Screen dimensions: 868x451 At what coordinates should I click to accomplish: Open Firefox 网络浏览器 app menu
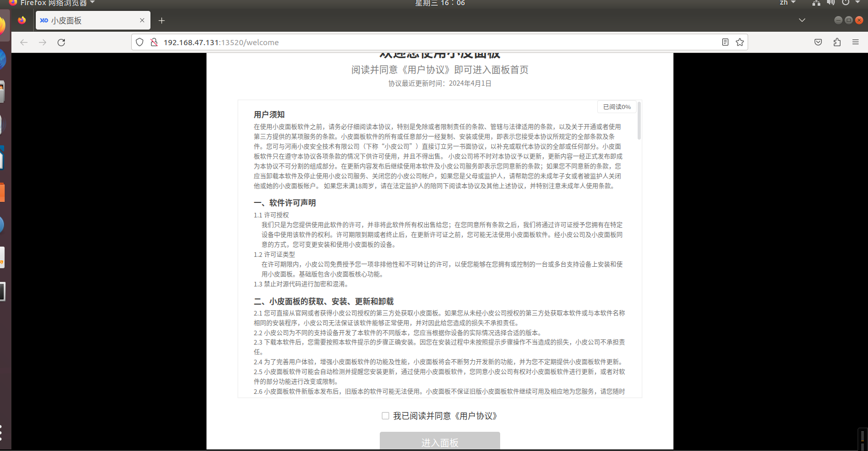tap(52, 3)
